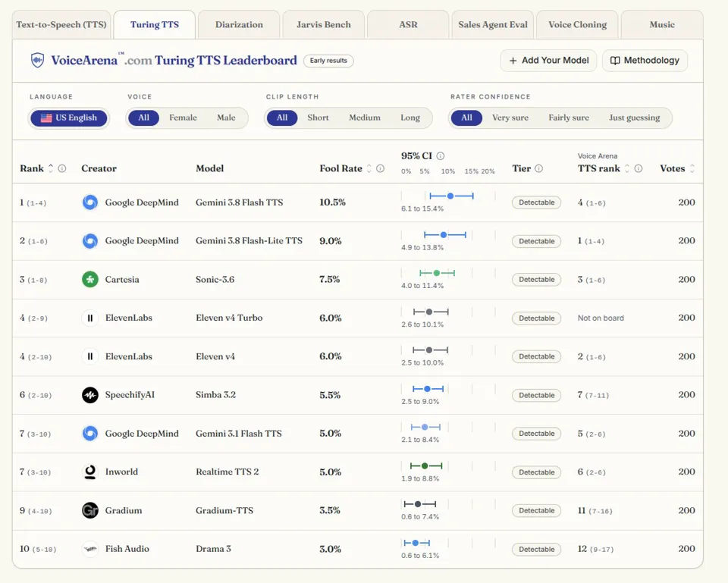The width and height of the screenshot is (728, 583).
Task: Click the VoiceArena shield logo icon
Action: [38, 61]
